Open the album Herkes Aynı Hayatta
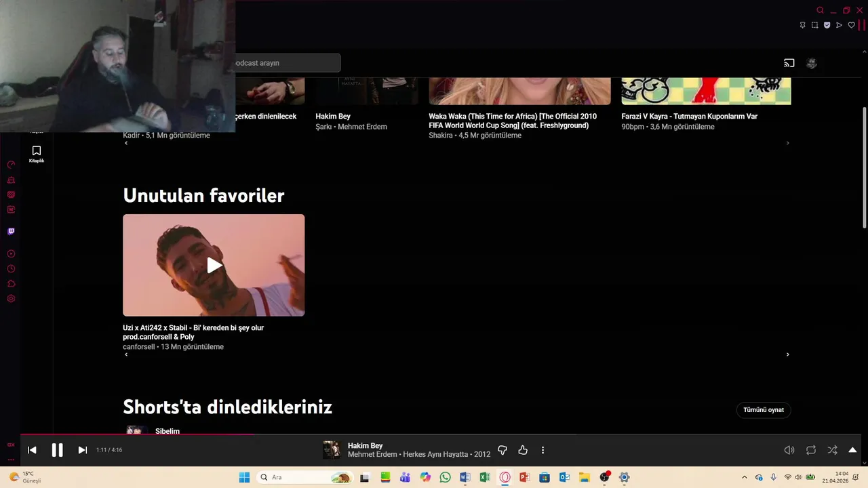The image size is (868, 488). (x=435, y=455)
